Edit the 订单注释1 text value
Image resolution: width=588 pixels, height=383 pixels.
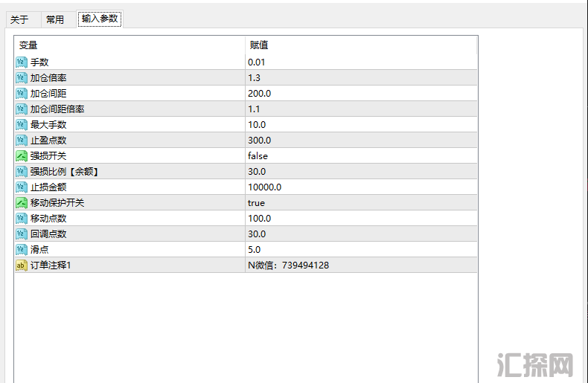point(289,265)
